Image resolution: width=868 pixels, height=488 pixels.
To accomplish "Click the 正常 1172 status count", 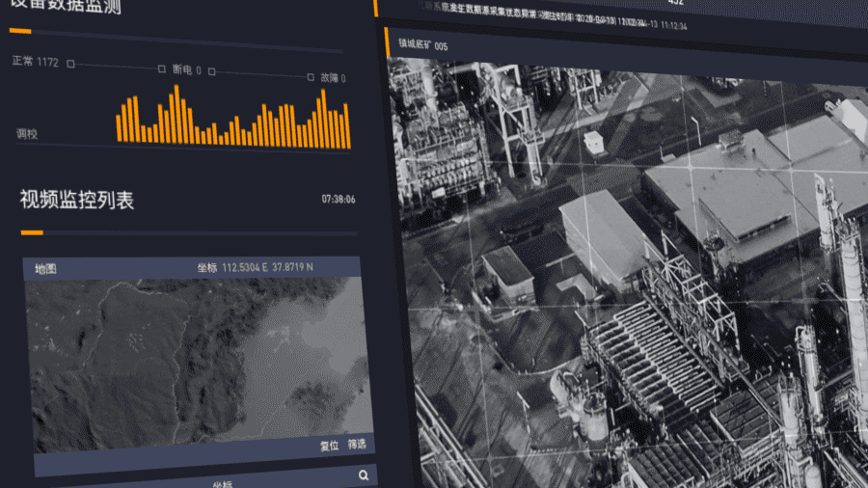I will pos(35,62).
